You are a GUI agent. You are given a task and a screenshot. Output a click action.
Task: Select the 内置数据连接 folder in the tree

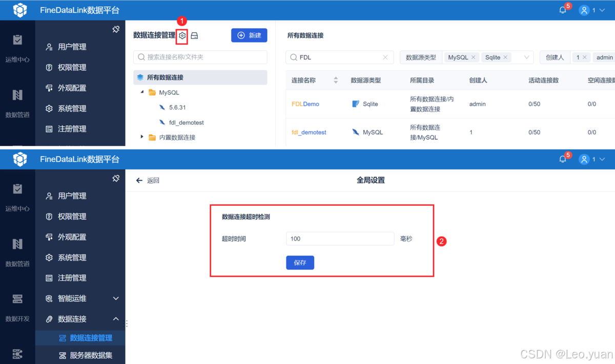[x=177, y=137]
